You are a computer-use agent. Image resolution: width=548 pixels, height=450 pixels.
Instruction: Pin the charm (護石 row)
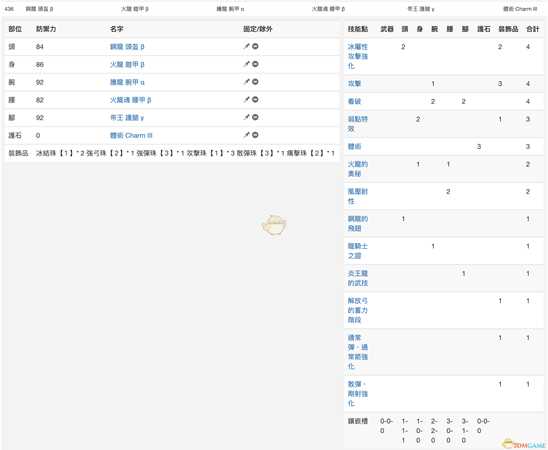pyautogui.click(x=247, y=135)
